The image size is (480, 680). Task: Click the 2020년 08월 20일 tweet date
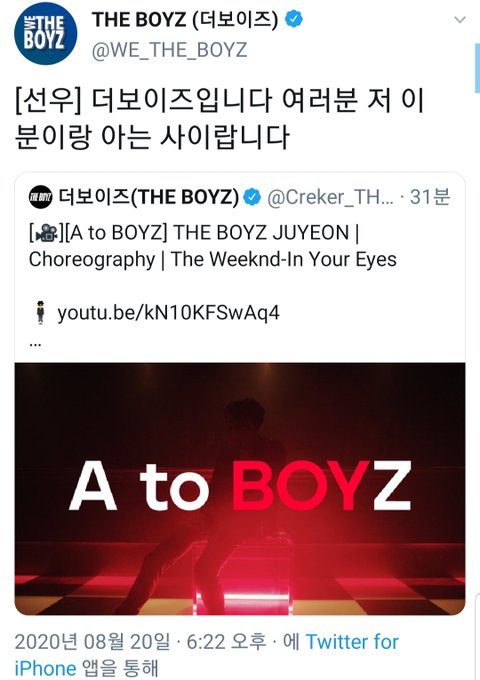(x=92, y=642)
